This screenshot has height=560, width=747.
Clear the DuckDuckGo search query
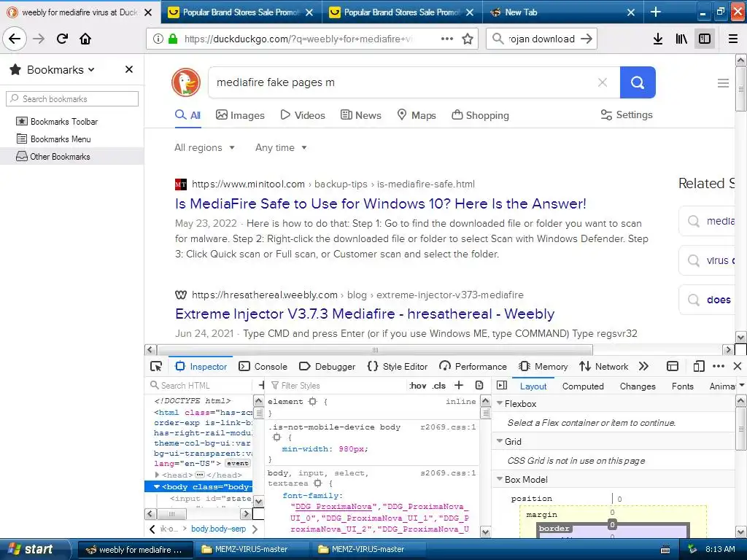point(602,82)
